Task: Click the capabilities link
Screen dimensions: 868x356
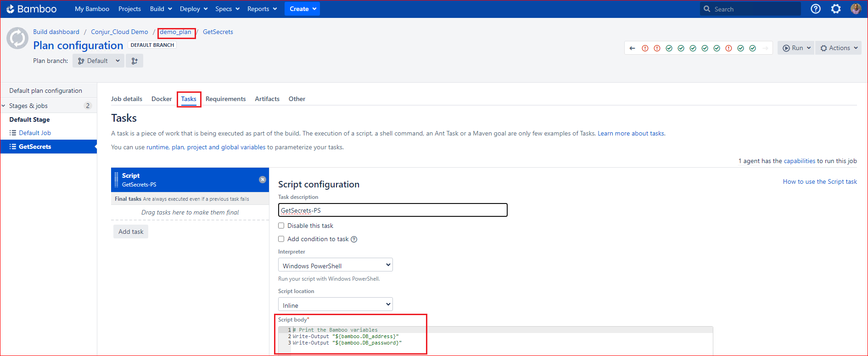Action: coord(800,161)
